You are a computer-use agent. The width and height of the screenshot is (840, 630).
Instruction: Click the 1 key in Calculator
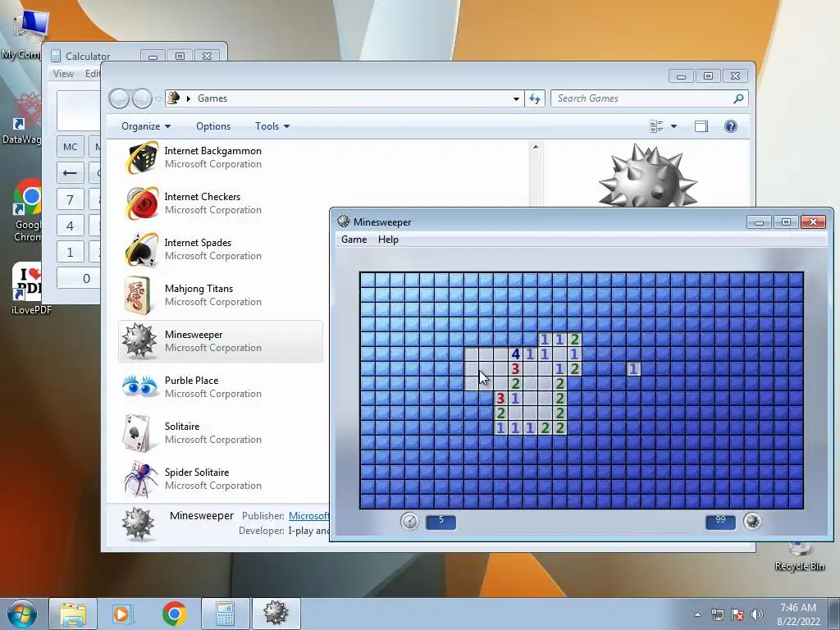(71, 253)
